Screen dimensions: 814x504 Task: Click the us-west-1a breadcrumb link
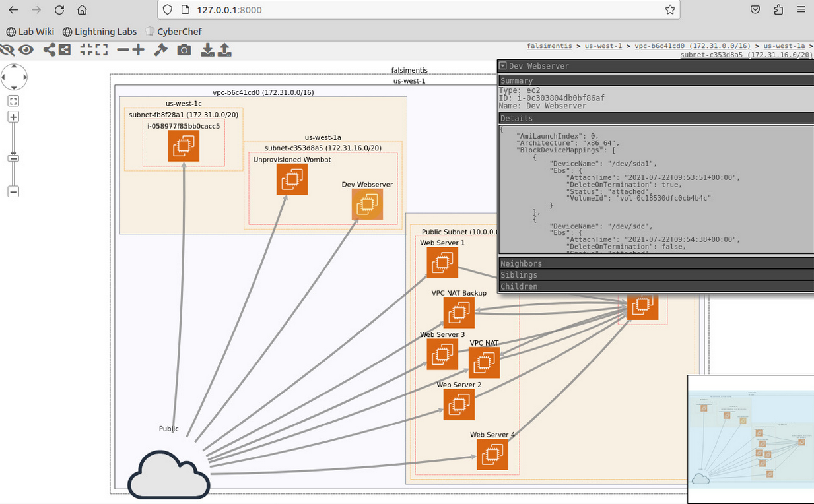coord(784,46)
